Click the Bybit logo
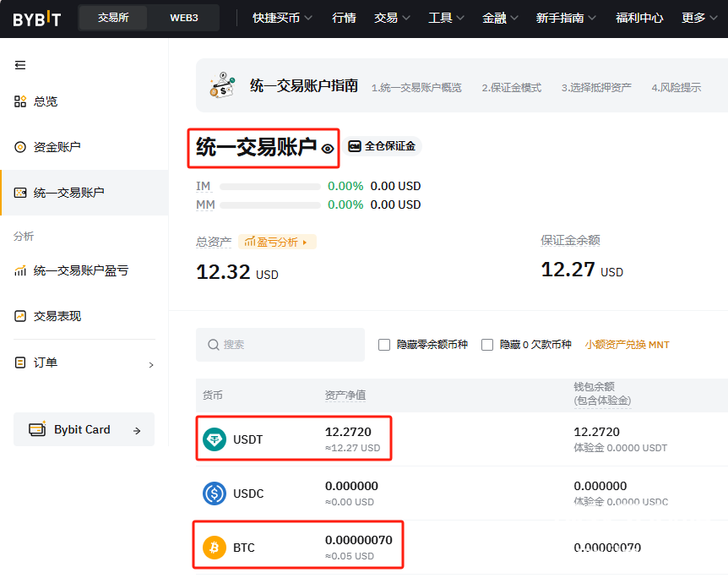This screenshot has height=578, width=728. 36,19
